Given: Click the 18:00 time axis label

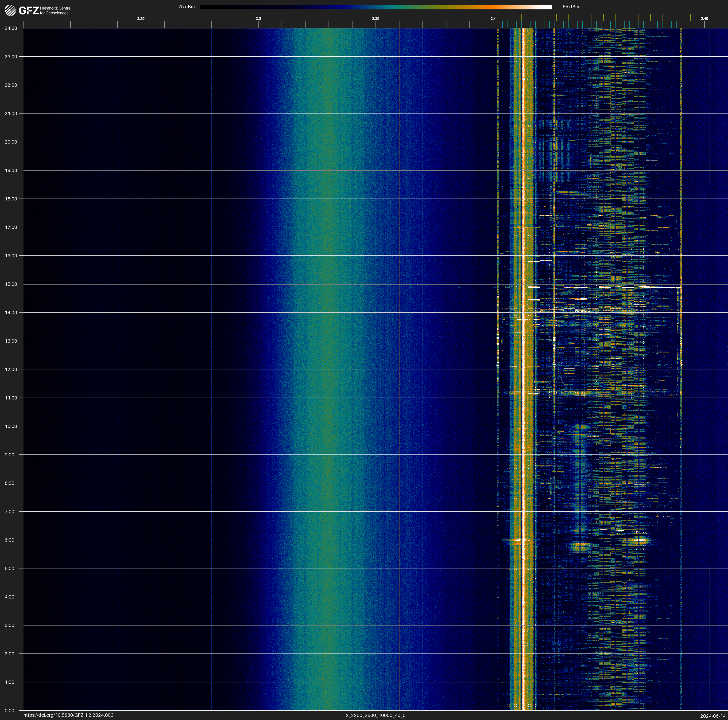Looking at the screenshot, I should pyautogui.click(x=11, y=199).
